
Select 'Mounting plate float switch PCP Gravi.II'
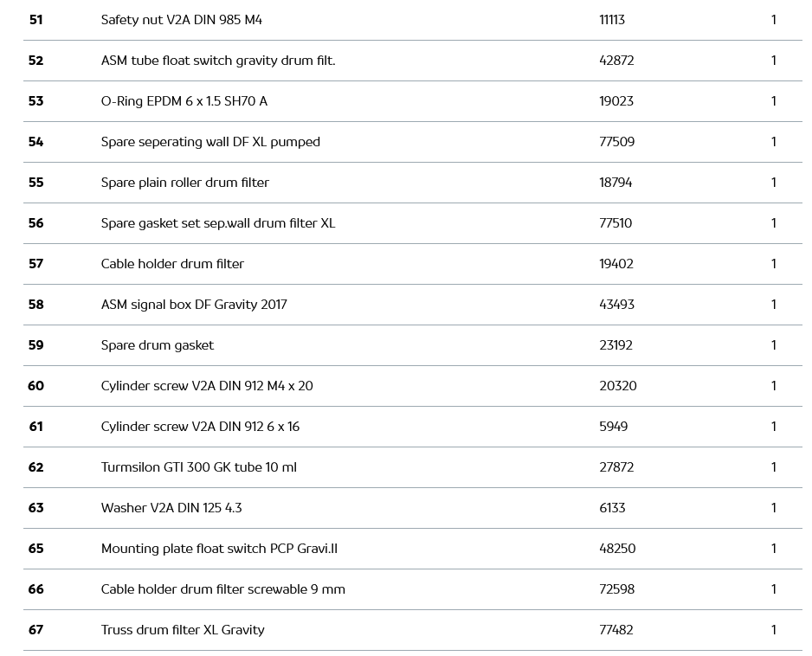[219, 549]
